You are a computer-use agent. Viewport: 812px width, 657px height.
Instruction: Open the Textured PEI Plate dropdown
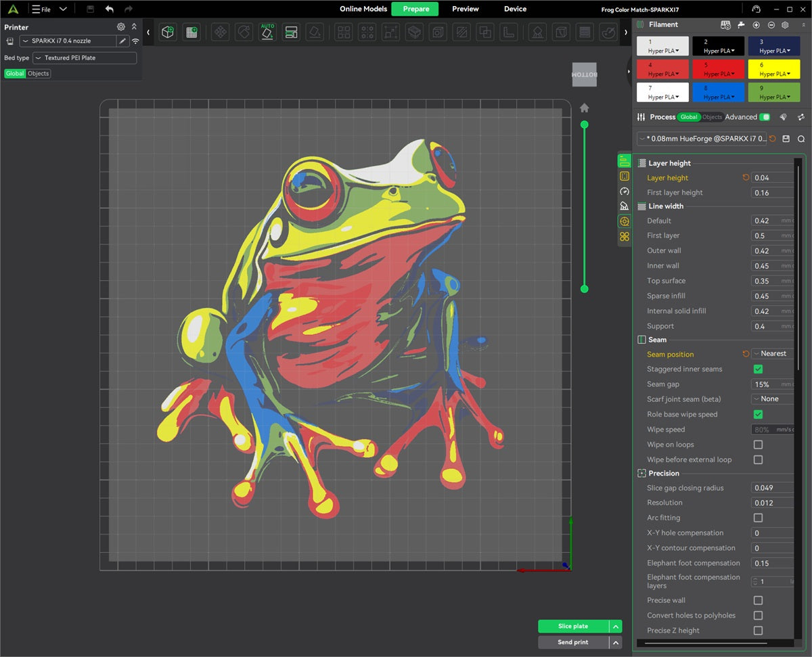[85, 58]
